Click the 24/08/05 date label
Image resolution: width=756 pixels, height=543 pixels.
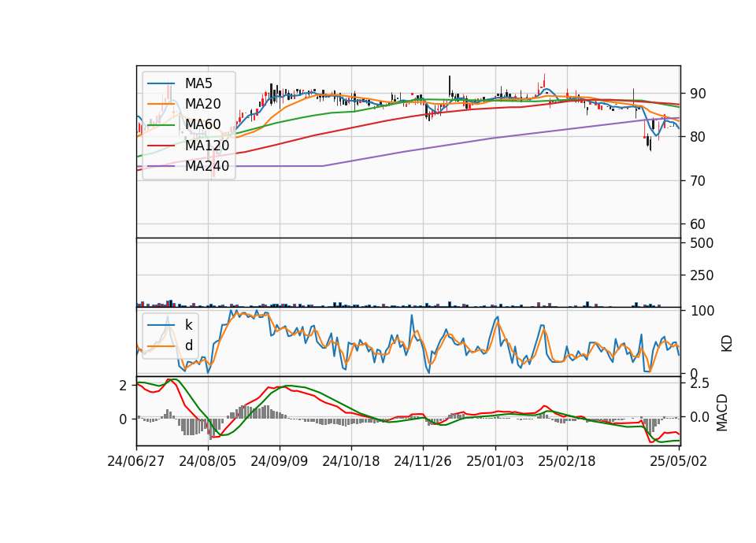pos(208,461)
